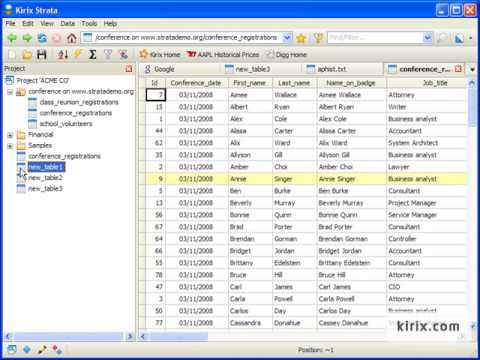Image resolution: width=480 pixels, height=360 pixels.
Task: Collapse the conference on www.stratademo.org node
Action: click(x=10, y=92)
